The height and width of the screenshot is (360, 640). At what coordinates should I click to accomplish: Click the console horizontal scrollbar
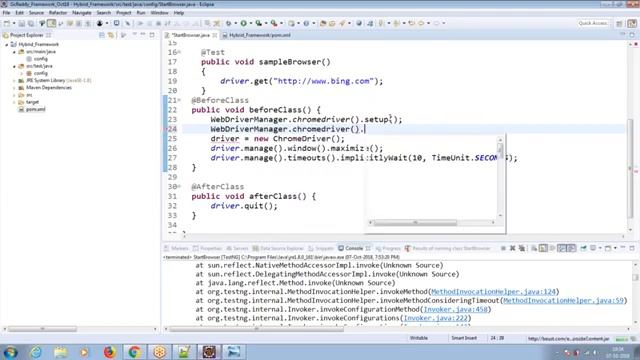tap(257, 329)
